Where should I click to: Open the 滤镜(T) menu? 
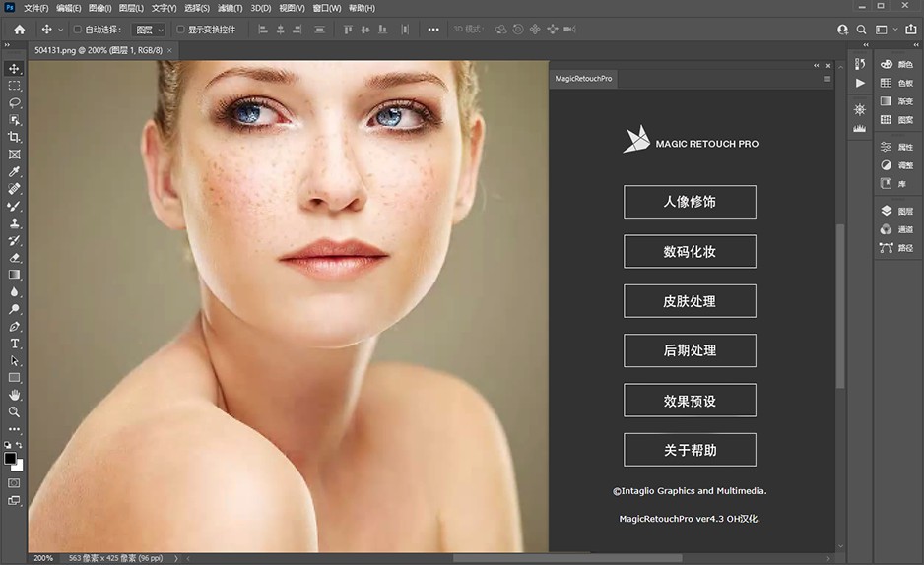coord(230,8)
